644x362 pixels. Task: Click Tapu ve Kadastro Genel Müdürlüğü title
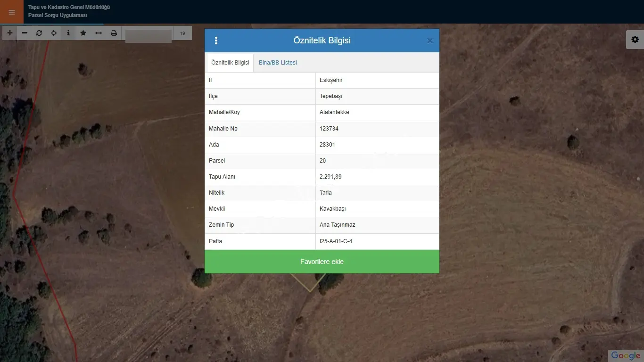coord(69,8)
